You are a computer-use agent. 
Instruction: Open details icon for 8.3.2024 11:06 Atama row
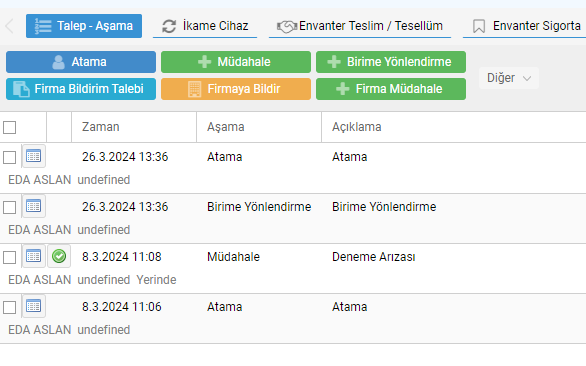(x=34, y=306)
